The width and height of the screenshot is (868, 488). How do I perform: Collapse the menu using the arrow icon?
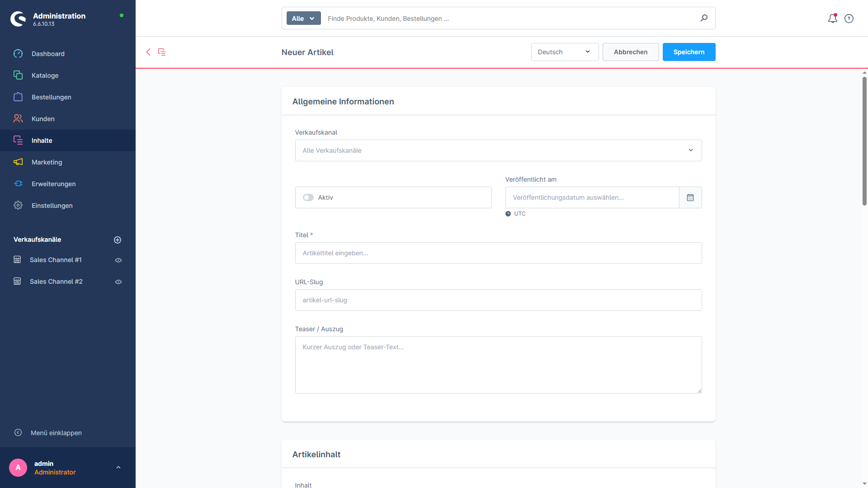click(x=18, y=433)
